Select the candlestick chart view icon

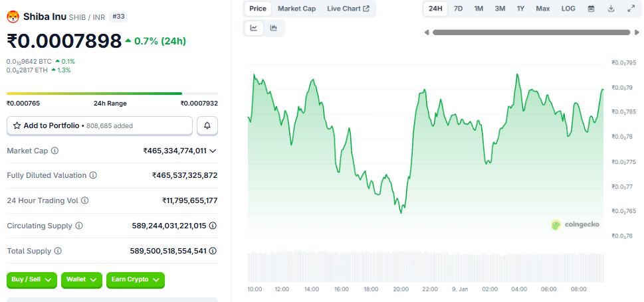pyautogui.click(x=274, y=28)
